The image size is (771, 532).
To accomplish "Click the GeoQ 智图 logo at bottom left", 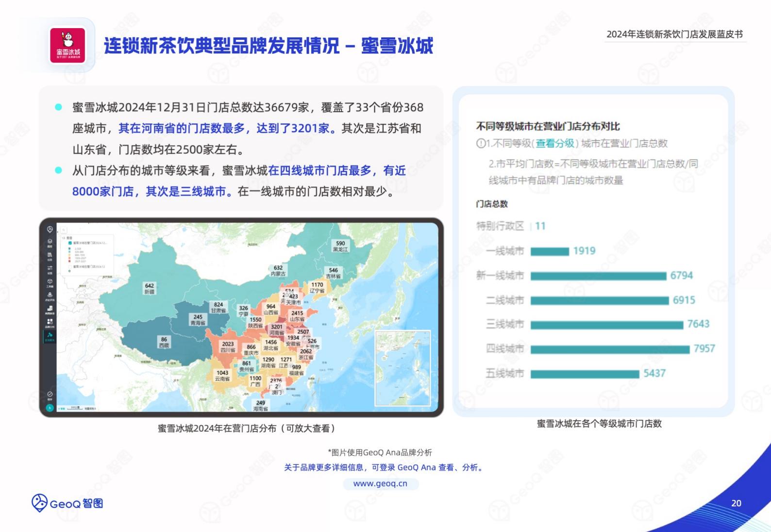I will (x=67, y=503).
